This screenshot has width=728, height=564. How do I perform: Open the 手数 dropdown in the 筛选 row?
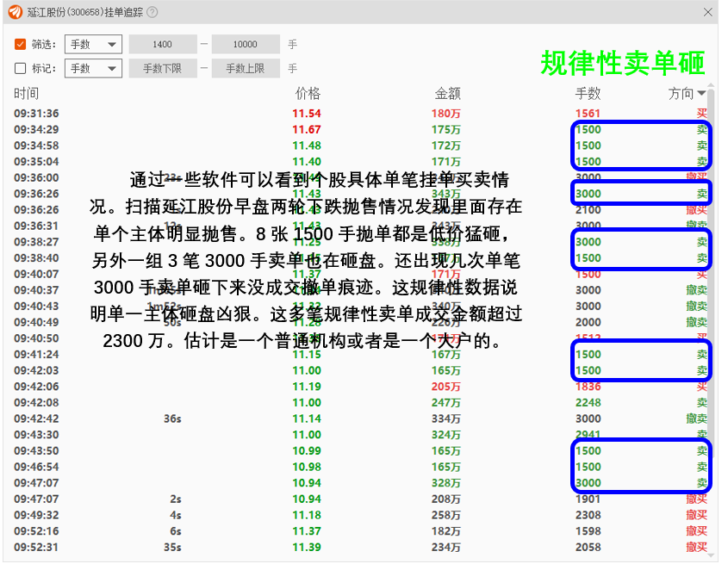tap(93, 45)
